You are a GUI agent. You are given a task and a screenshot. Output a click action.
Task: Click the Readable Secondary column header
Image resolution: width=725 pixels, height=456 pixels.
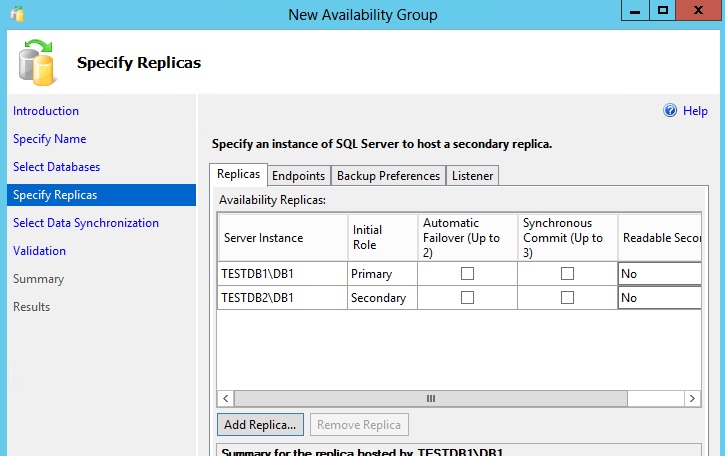click(660, 237)
